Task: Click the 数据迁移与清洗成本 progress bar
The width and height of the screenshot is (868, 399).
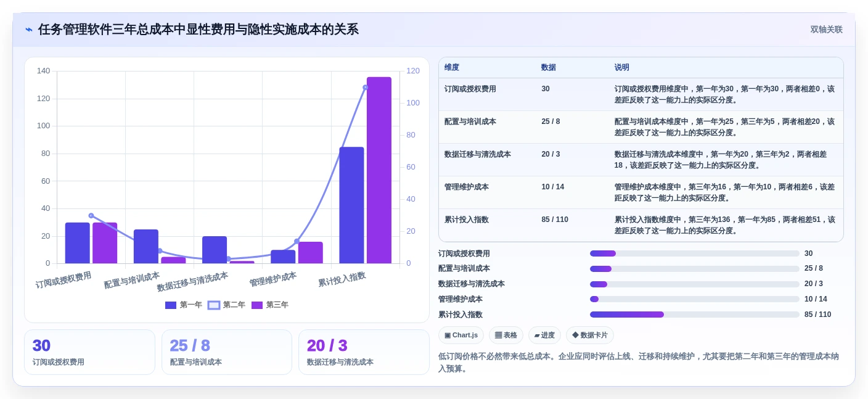Action: pos(695,284)
